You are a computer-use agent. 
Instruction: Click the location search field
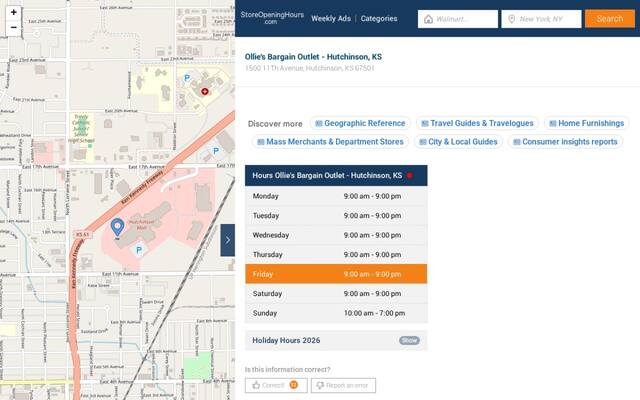tap(541, 19)
